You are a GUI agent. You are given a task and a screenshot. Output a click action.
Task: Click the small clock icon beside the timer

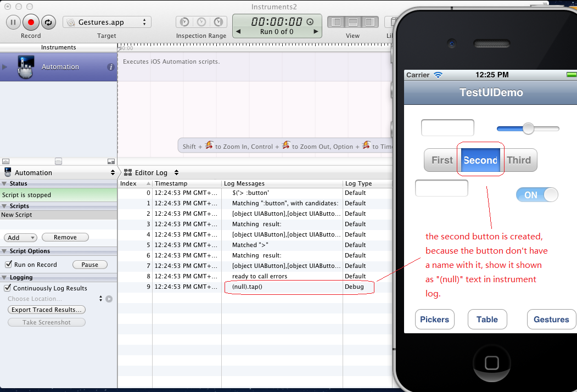(310, 22)
